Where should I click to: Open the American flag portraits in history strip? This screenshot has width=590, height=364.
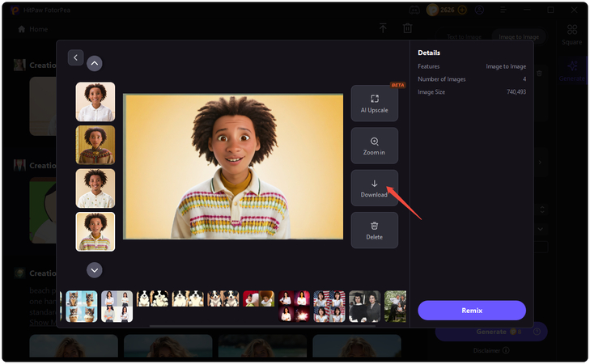click(329, 307)
